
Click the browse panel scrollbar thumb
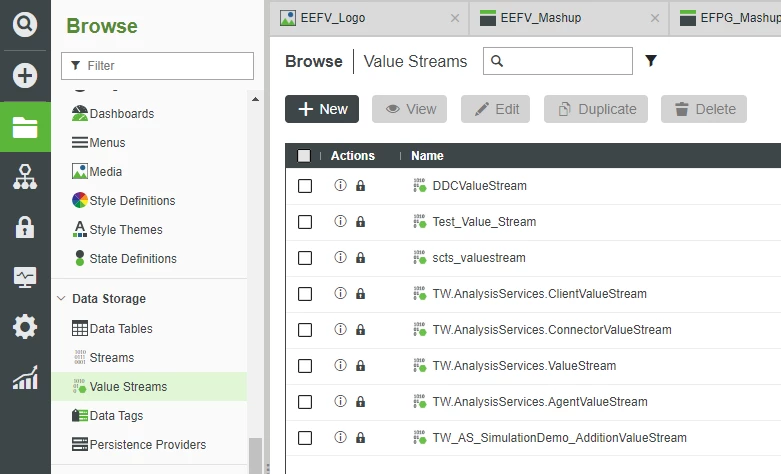[x=256, y=456]
